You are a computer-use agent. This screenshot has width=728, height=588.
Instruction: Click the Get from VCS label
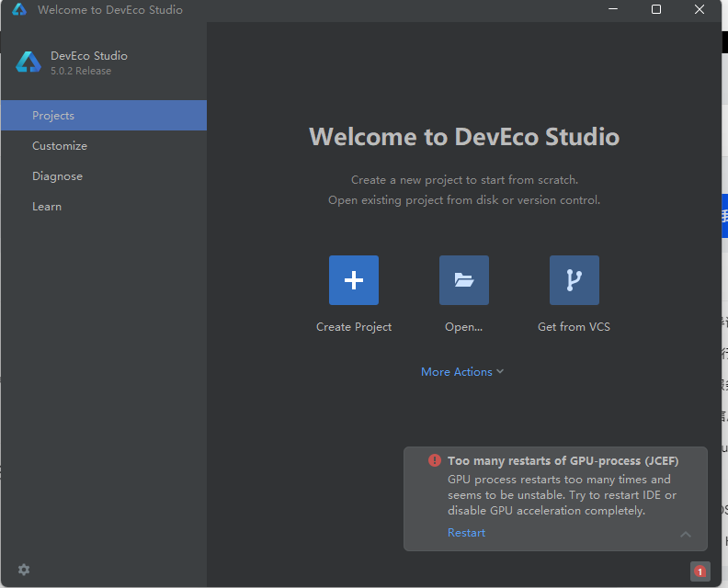[574, 327]
